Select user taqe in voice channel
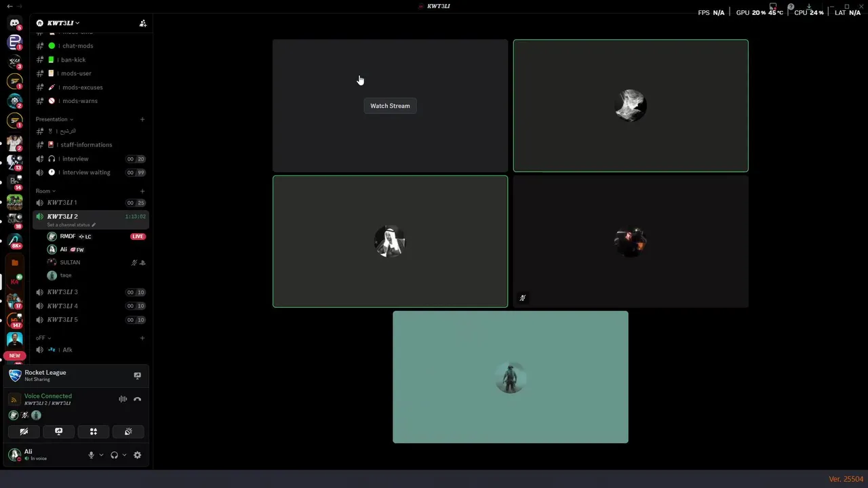The height and width of the screenshot is (488, 868). point(96,275)
